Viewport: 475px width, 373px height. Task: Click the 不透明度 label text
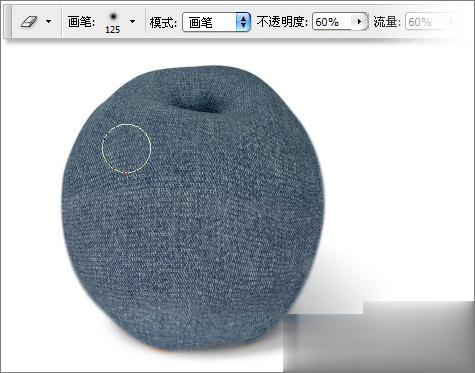pos(282,22)
